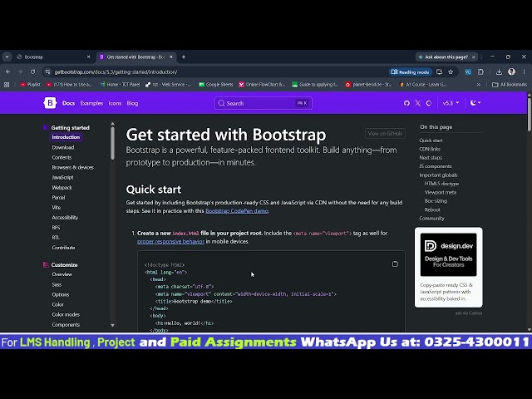Go back in browser history

tap(7, 72)
